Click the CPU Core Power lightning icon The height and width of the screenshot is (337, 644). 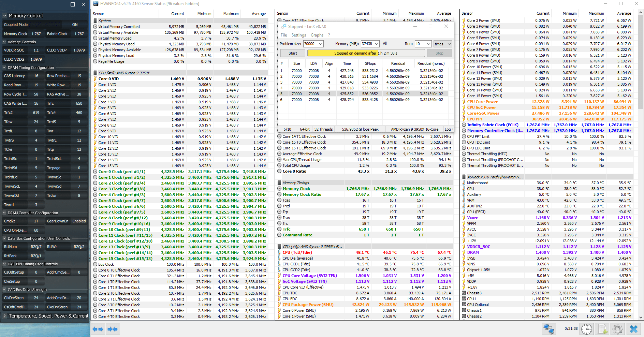point(464,102)
